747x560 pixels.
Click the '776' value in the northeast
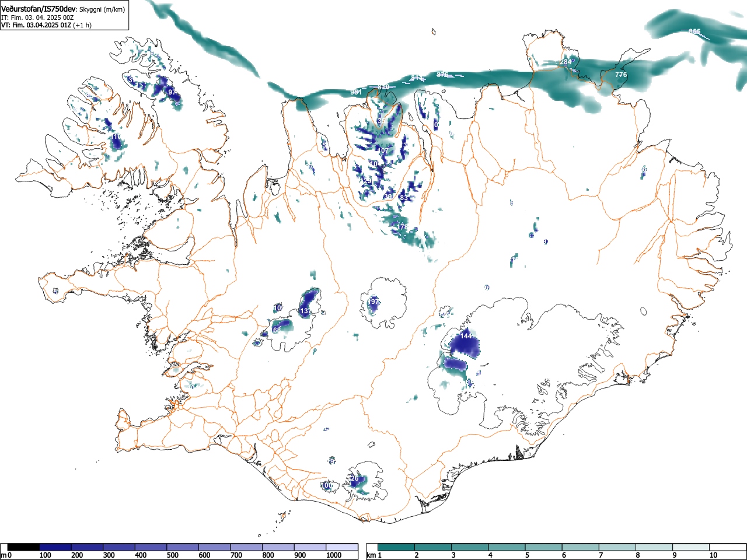point(621,75)
